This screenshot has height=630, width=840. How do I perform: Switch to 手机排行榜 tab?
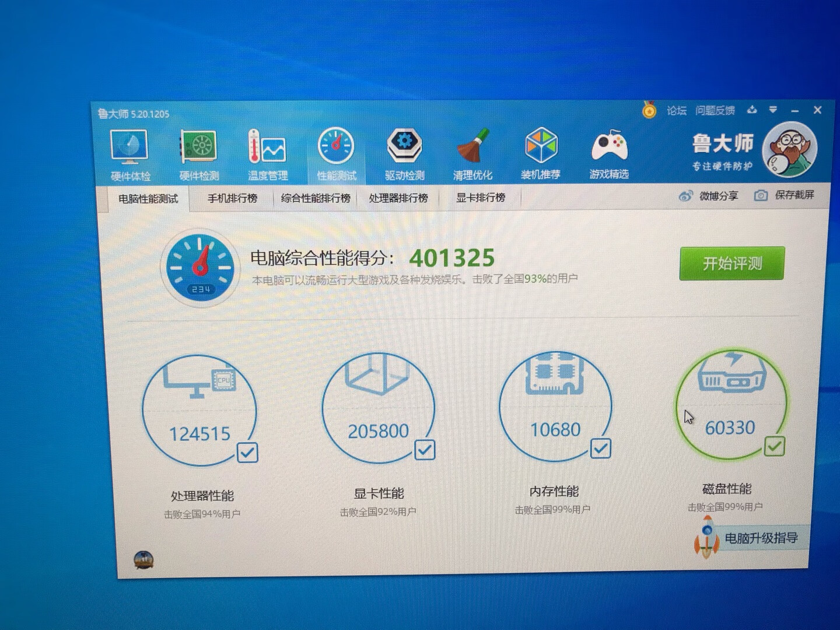[x=232, y=198]
